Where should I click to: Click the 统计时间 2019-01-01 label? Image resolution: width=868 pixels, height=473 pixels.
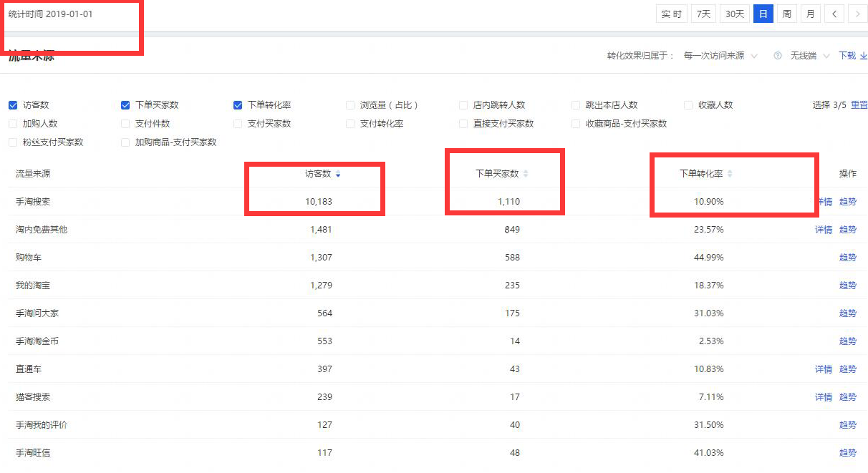tap(51, 14)
